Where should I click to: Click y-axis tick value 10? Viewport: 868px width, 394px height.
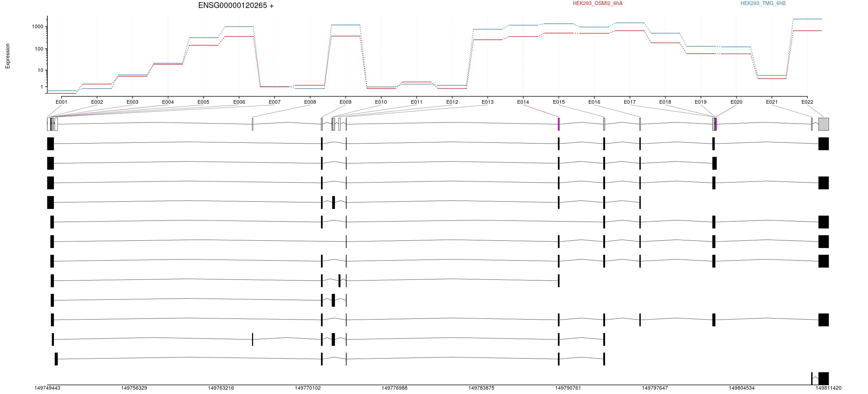[x=41, y=70]
